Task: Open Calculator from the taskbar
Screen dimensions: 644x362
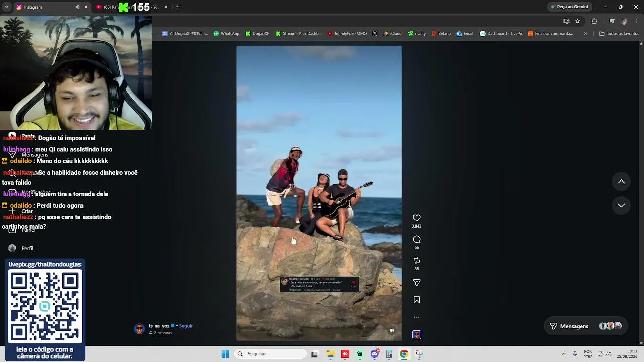Action: (389, 354)
